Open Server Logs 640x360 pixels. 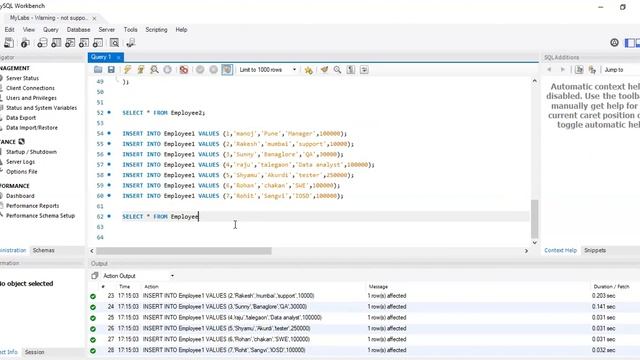coord(20,162)
